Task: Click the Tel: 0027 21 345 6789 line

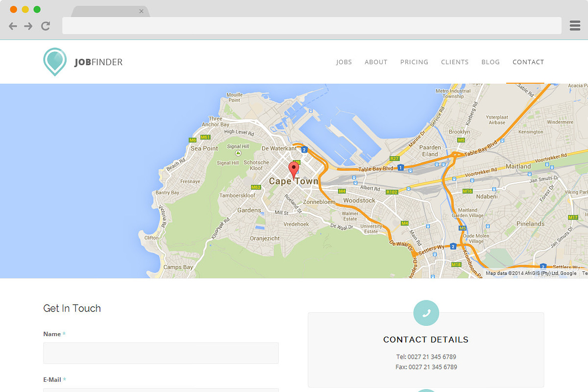Action: pyautogui.click(x=426, y=357)
